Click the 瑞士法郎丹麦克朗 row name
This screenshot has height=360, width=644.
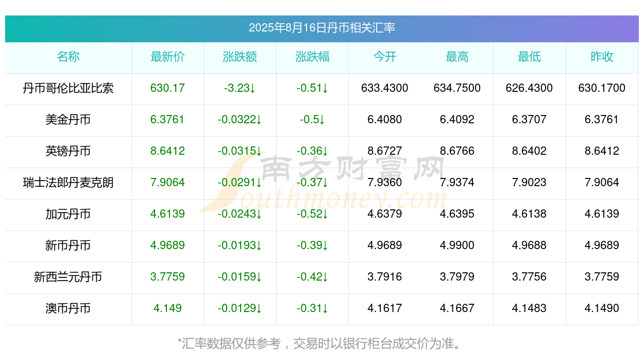pyautogui.click(x=69, y=183)
